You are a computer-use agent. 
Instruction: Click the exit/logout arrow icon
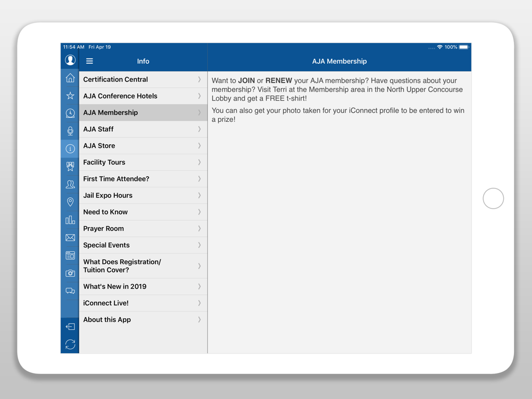70,327
